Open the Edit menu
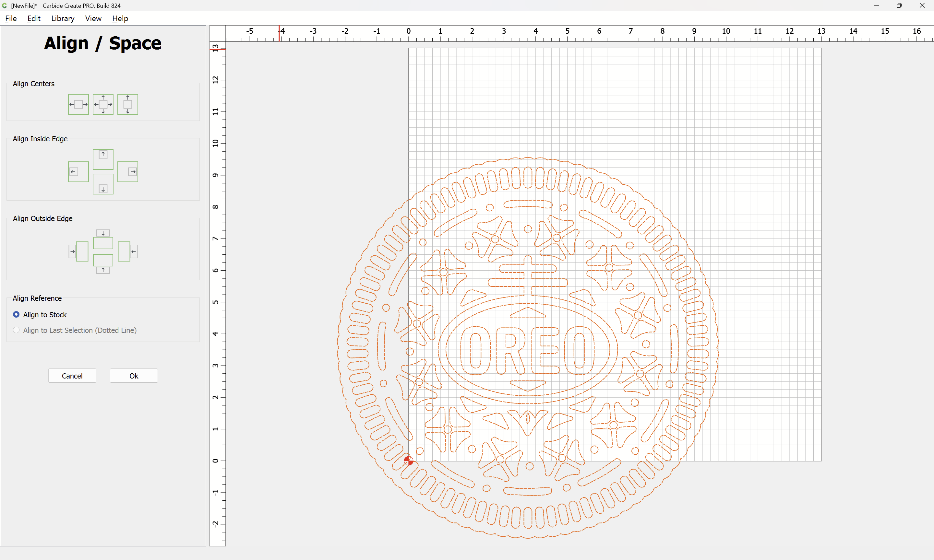934x560 pixels. [x=34, y=18]
